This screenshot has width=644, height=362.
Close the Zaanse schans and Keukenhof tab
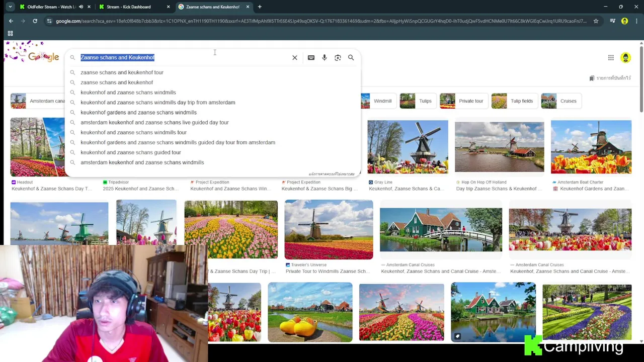coord(248,7)
